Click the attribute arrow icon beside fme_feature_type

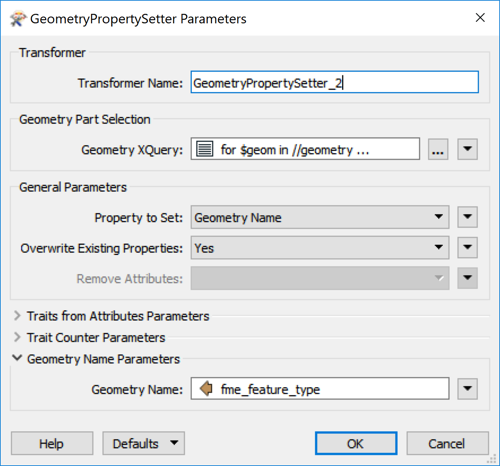(x=206, y=389)
